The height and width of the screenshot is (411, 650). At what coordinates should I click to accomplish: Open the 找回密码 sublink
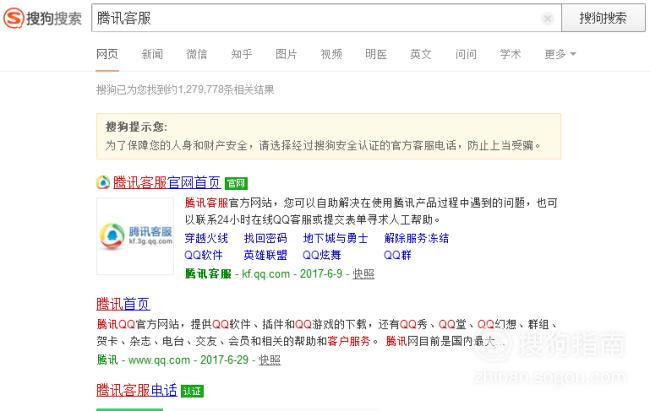coord(265,238)
